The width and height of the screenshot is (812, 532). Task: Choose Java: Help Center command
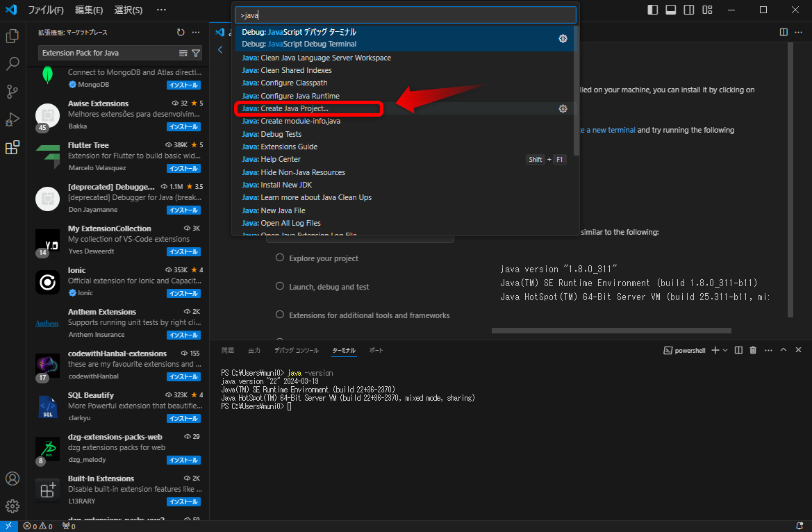click(404, 160)
